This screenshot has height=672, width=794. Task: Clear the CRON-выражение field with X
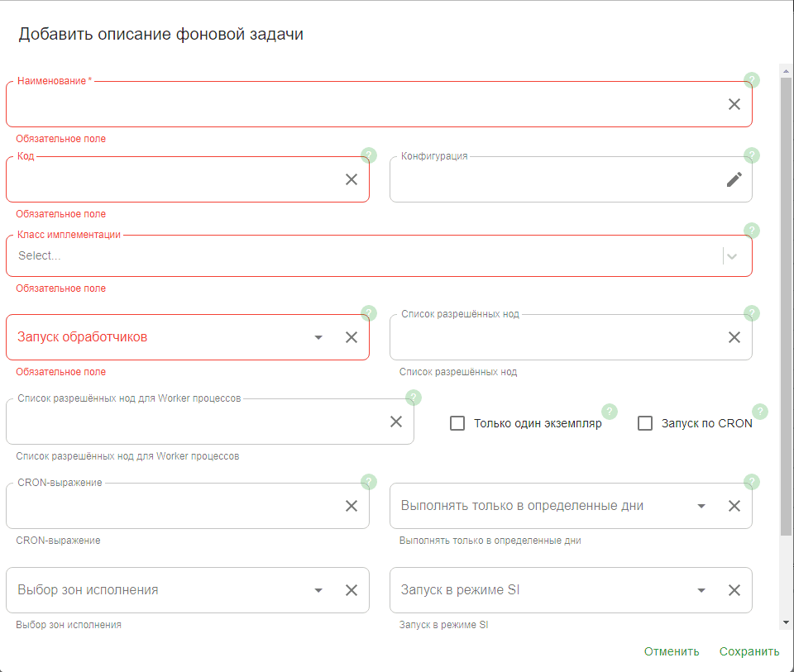(x=352, y=506)
